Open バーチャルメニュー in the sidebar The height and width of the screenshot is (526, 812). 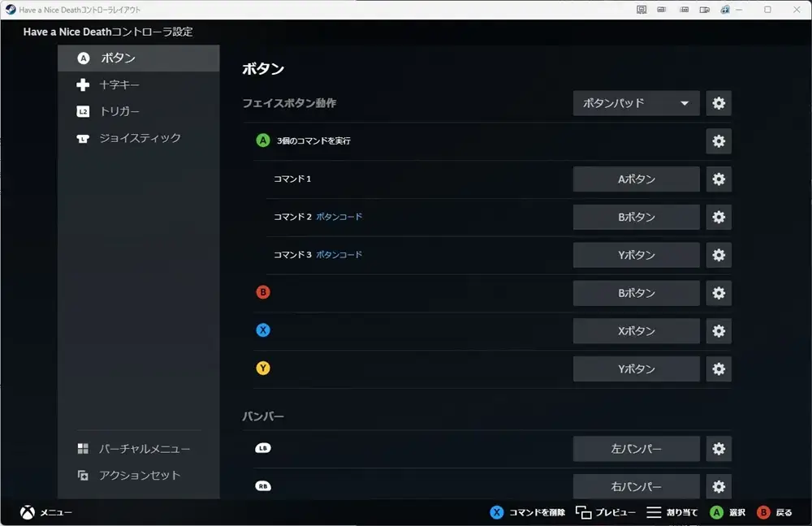point(138,448)
